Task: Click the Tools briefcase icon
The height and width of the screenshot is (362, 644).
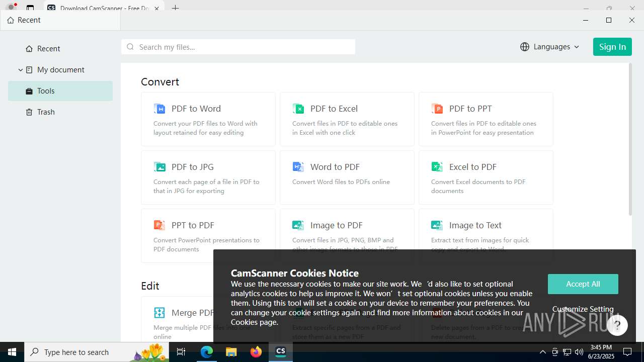Action: coord(29,91)
